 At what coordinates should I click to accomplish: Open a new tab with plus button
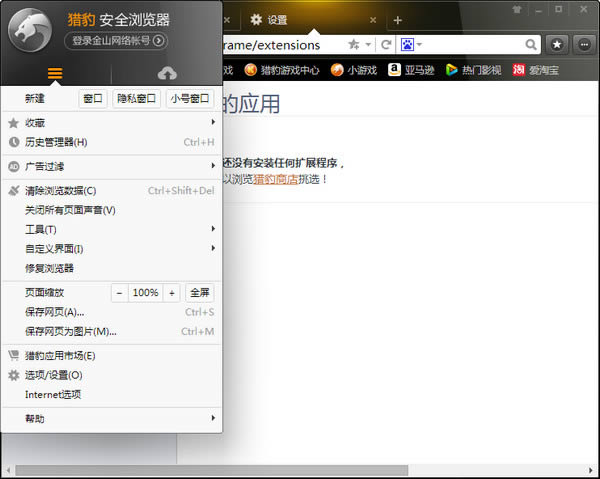[x=397, y=20]
